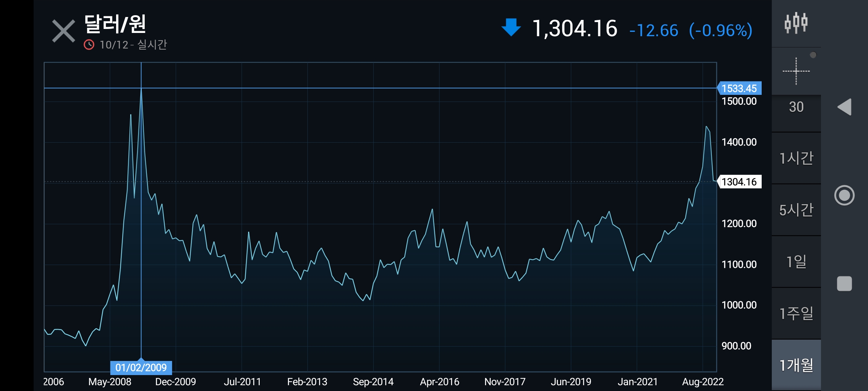Tap the Android back triangle button

click(844, 107)
